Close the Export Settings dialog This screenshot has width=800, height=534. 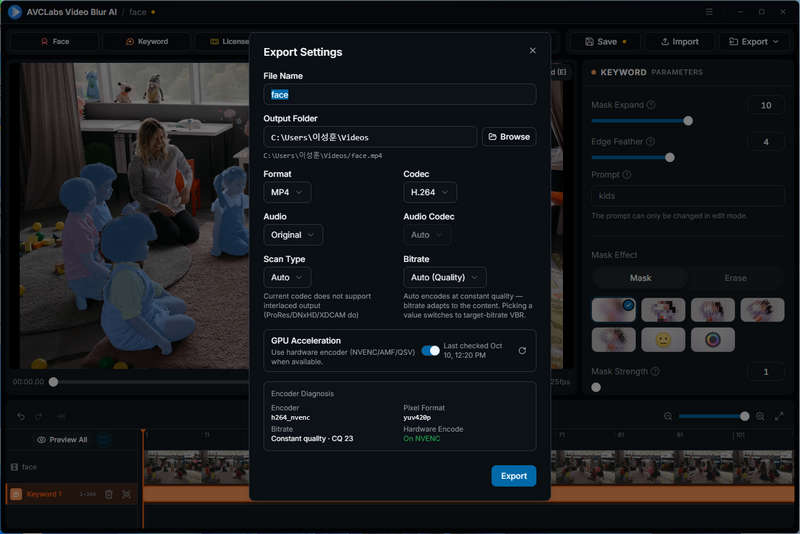(532, 50)
